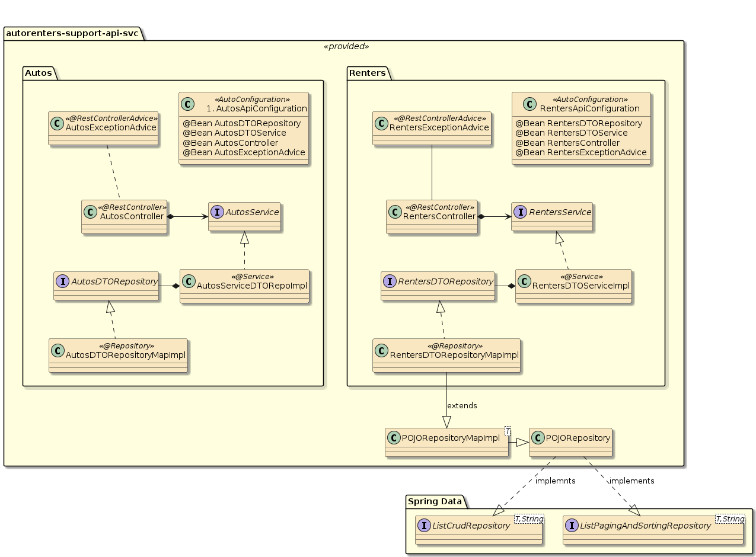Click the interface icon of ListCrudRepository
This screenshot has width=756, height=557.
click(425, 525)
